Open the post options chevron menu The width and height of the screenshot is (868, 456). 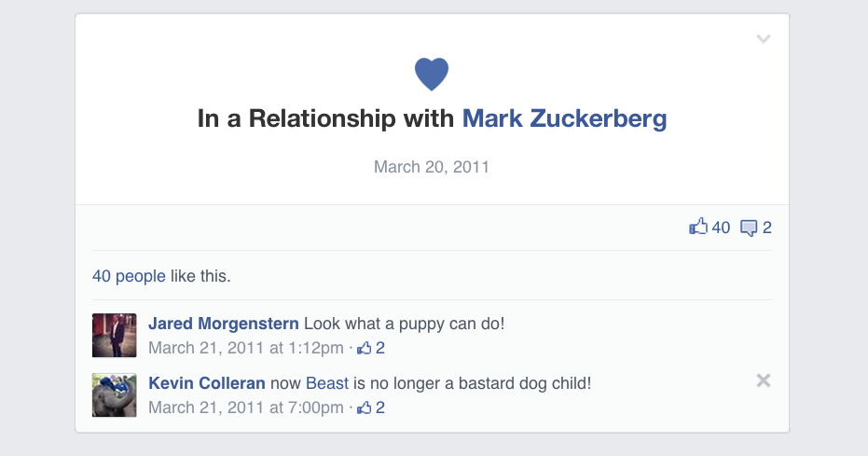point(764,39)
